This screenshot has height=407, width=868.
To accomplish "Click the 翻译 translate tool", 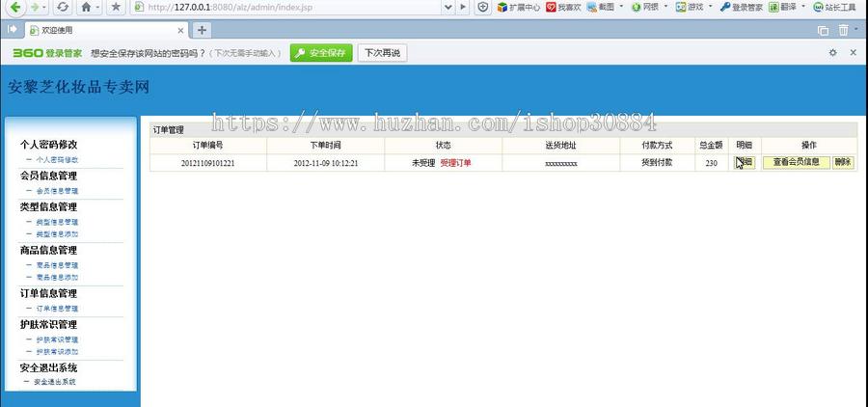I will tap(782, 7).
